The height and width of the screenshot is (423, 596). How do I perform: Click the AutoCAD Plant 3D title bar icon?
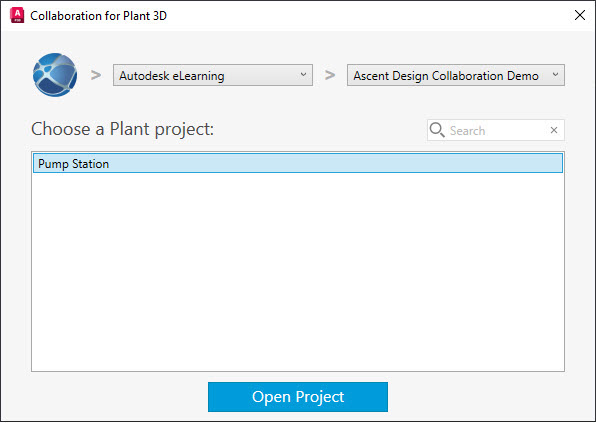(x=17, y=16)
